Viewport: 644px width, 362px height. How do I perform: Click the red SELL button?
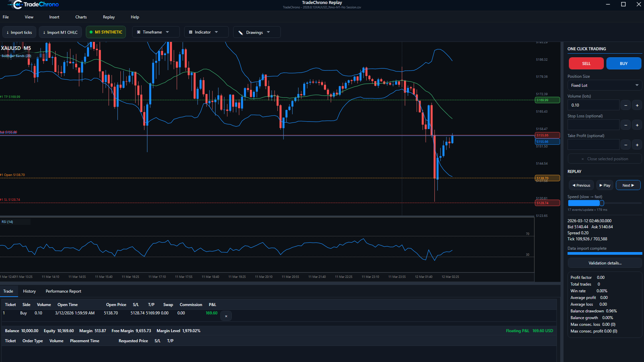[x=586, y=63]
